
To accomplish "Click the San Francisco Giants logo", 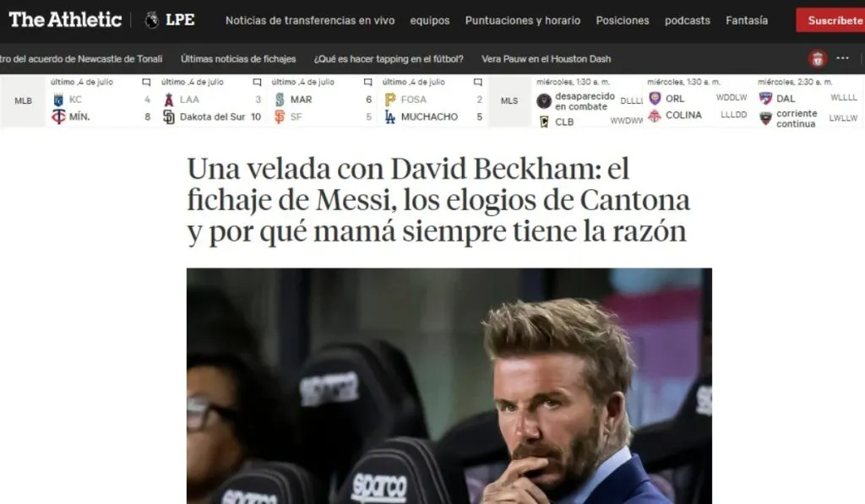I will (x=280, y=117).
